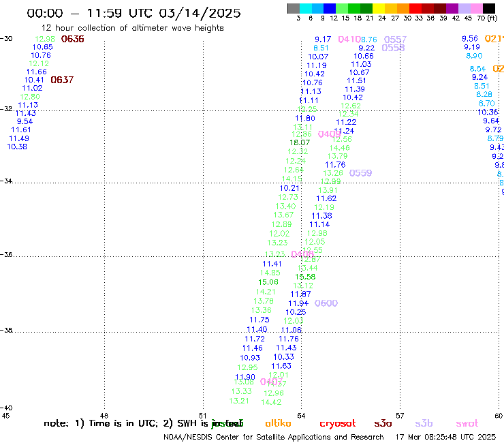
Task: Click the dark green 21 ft legend swatch
Action: 366,8
